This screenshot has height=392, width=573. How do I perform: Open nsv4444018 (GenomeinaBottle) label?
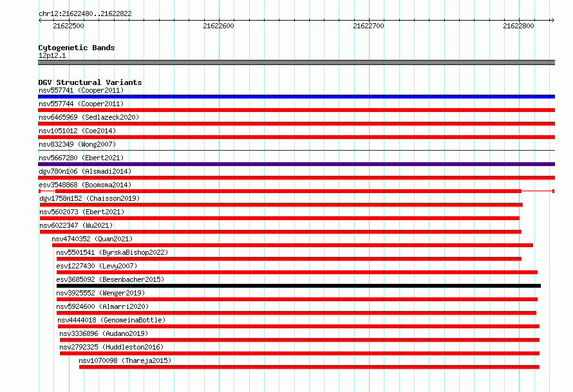click(x=111, y=320)
